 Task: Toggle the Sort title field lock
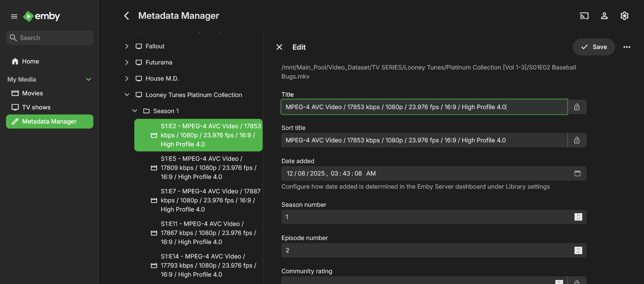(x=577, y=140)
